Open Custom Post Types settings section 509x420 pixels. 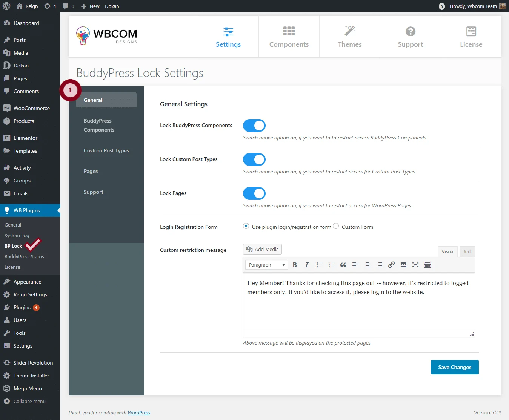tap(106, 150)
